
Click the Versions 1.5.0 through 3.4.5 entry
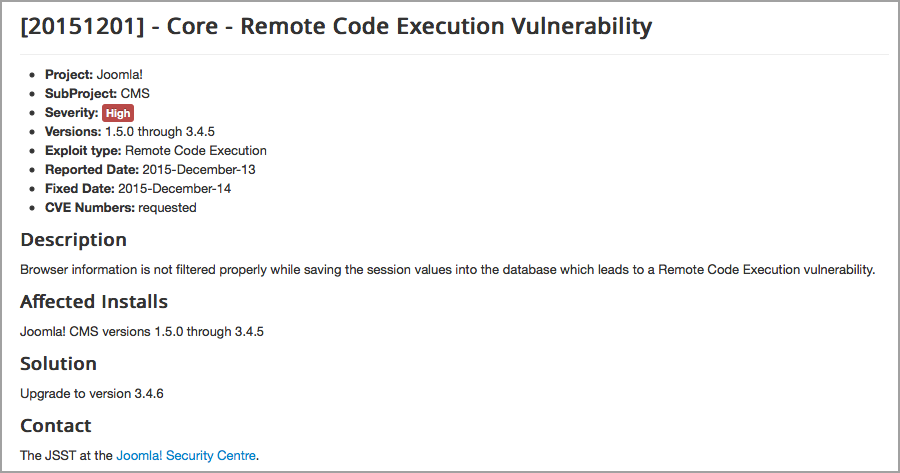click(130, 131)
